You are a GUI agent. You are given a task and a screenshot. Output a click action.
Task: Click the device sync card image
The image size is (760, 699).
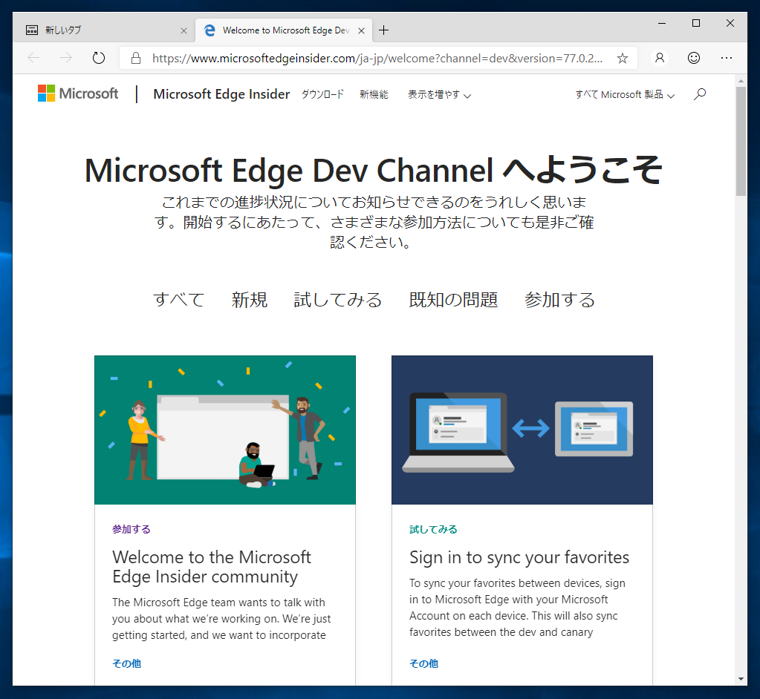(522, 430)
